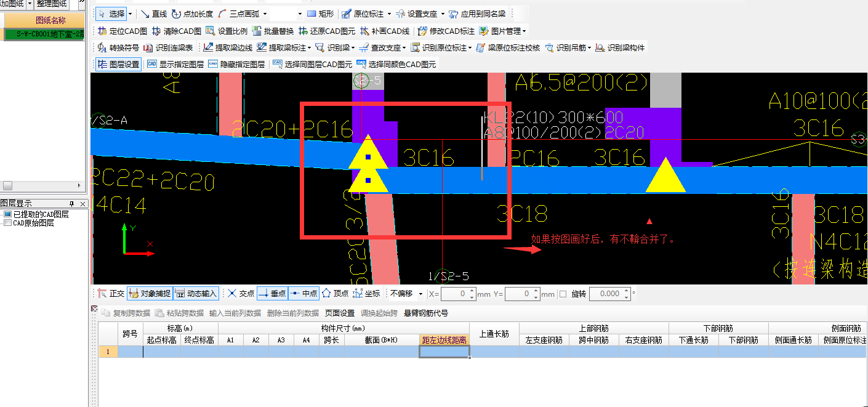The image size is (868, 407).
Task: Toggle 顶点 vertex snap
Action: 334,294
